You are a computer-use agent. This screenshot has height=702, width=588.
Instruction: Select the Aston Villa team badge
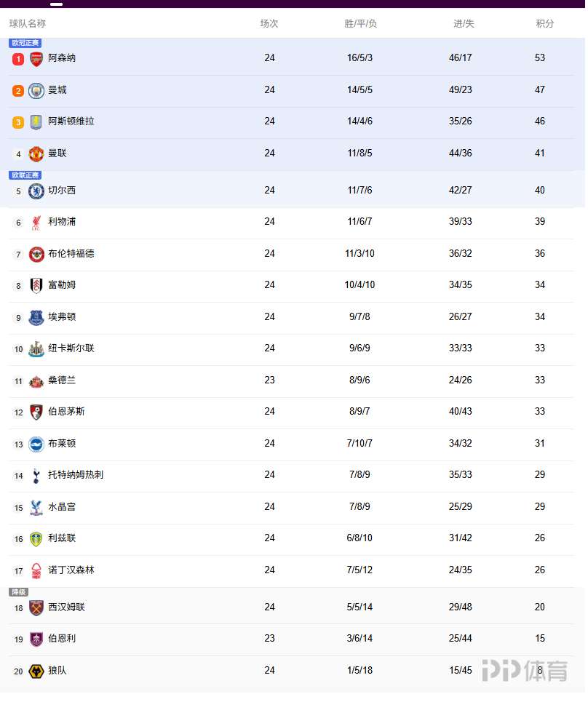tap(36, 122)
